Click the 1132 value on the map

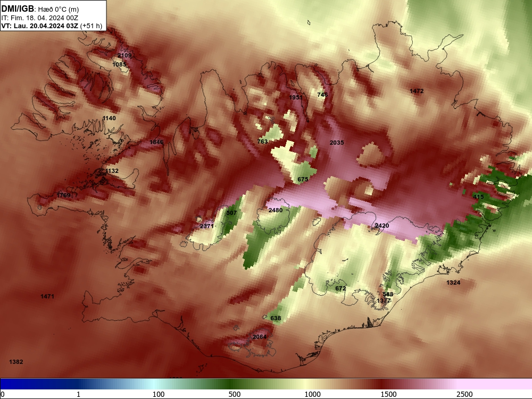click(112, 171)
